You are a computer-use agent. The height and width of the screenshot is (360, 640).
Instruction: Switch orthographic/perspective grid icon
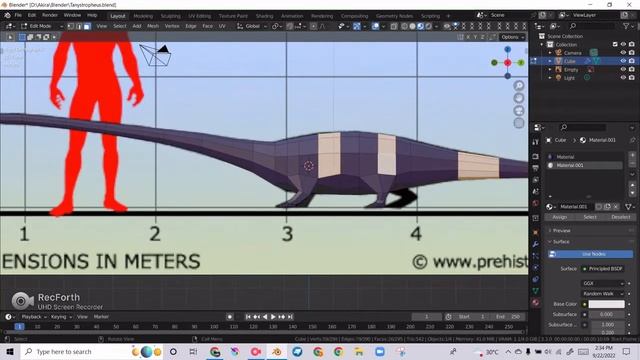pos(519,123)
